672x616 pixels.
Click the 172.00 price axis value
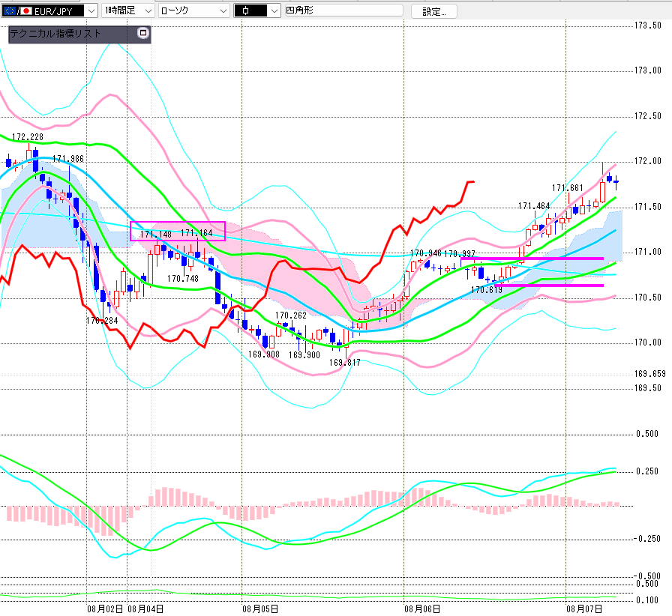tap(648, 162)
